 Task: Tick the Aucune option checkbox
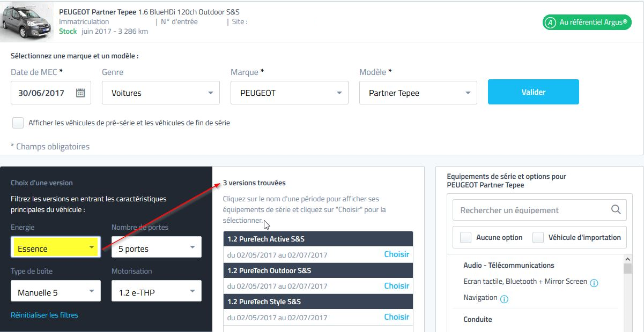tap(466, 237)
